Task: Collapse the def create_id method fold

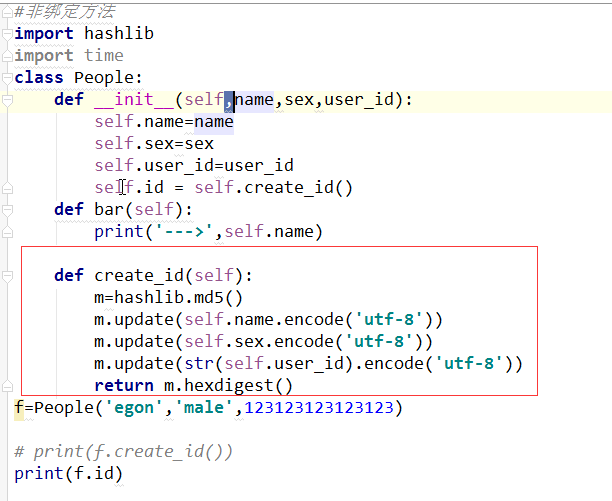Action: coord(7,276)
